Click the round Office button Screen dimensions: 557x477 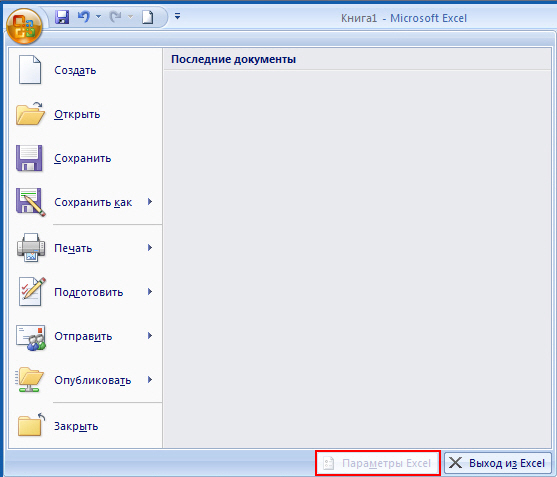tap(24, 26)
